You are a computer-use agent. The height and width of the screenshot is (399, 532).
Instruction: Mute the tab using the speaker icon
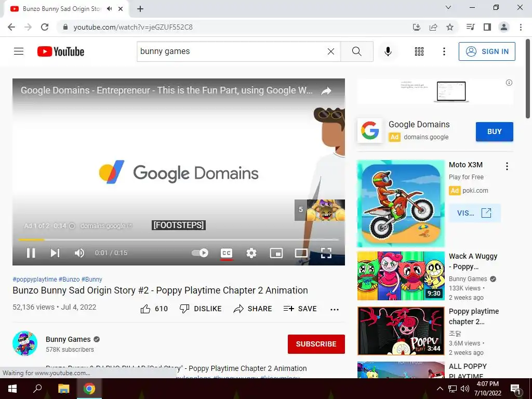click(x=109, y=9)
